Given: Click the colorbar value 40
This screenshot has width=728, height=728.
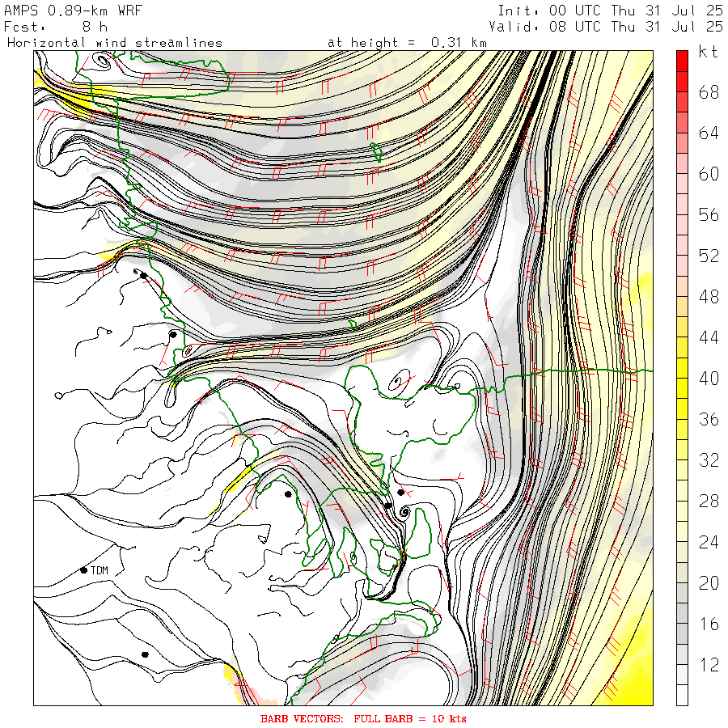Looking at the screenshot, I should point(709,379).
